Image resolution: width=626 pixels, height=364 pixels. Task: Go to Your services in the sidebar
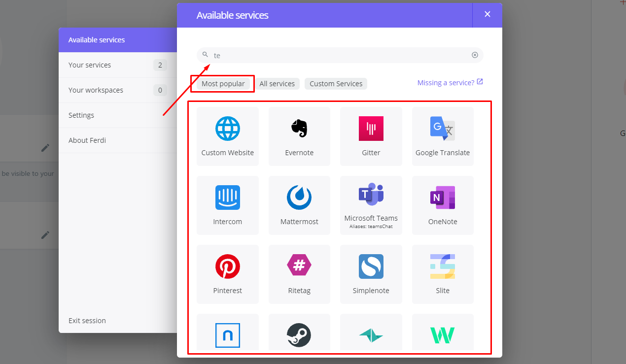click(118, 65)
